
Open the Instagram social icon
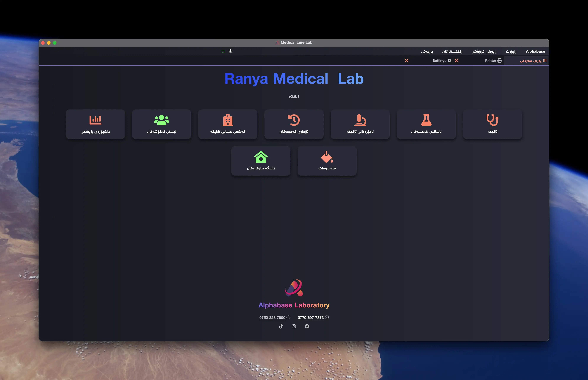point(294,326)
